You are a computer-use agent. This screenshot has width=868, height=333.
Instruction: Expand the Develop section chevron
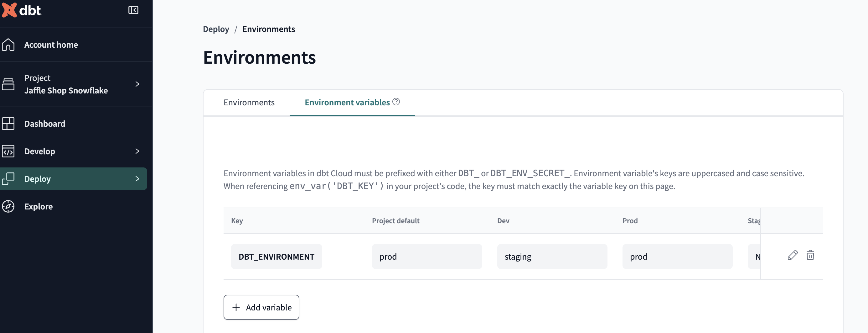(137, 151)
